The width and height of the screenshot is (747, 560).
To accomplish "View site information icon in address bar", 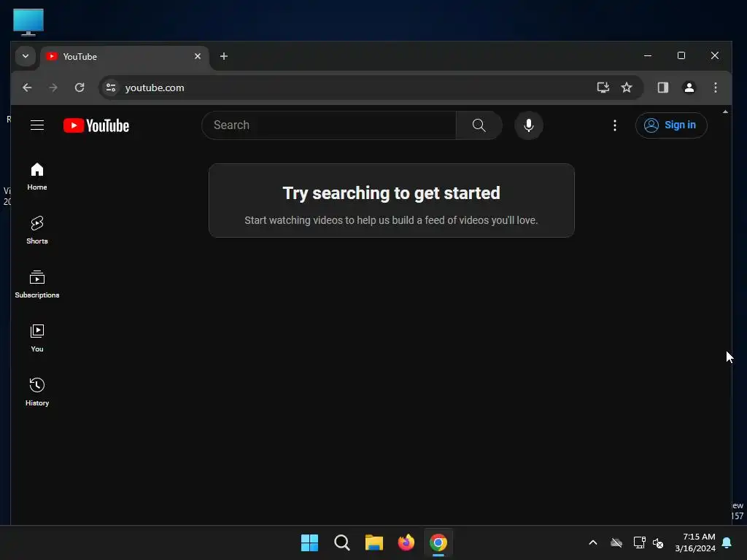I will coord(111,87).
